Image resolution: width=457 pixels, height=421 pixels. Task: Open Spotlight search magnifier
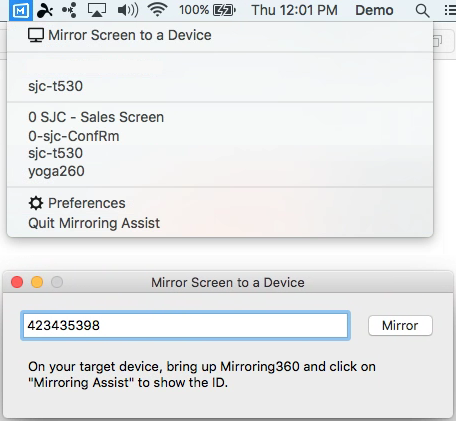pos(422,11)
